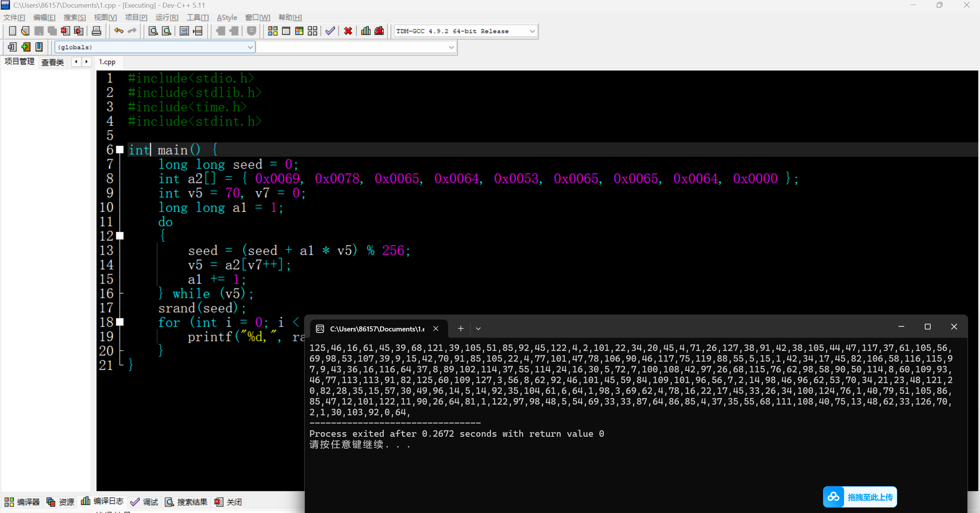
Task: Click the Goto line toolbar icon
Action: coord(198,31)
